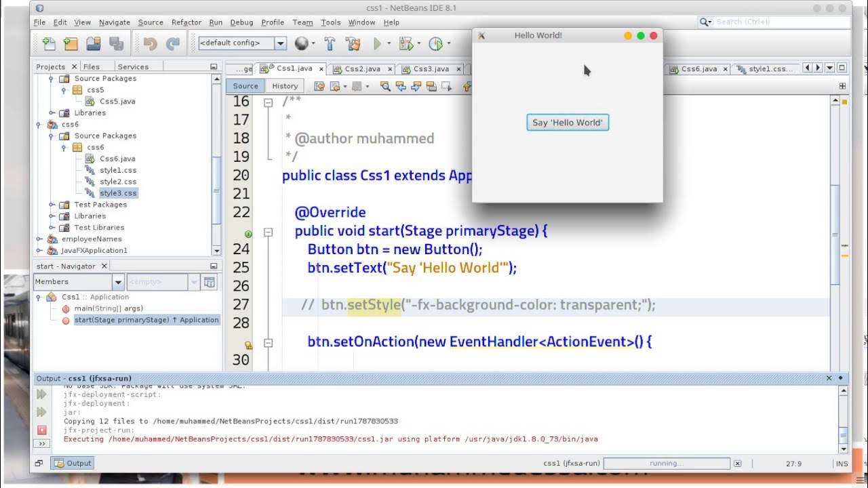Select style3.css in Projects tree
This screenshot has height=488, width=868.
[118, 193]
